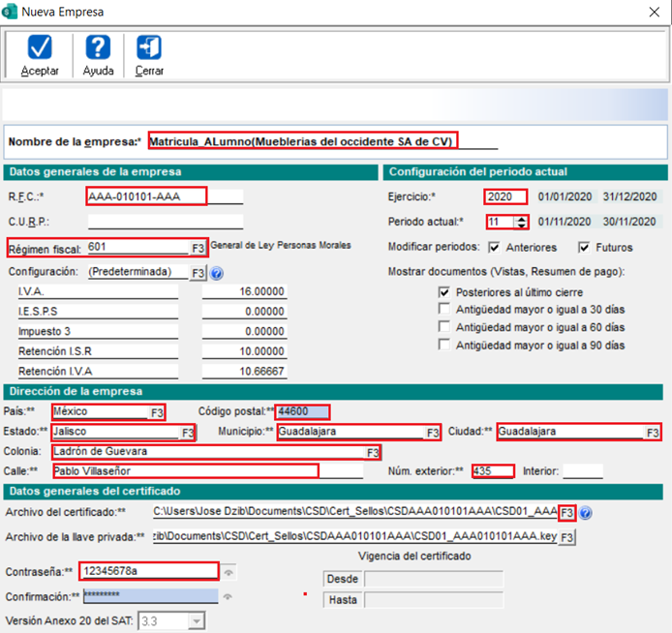This screenshot has height=633, width=672.
Task: Toggle Anteriores periods checkbox
Action: point(495,247)
